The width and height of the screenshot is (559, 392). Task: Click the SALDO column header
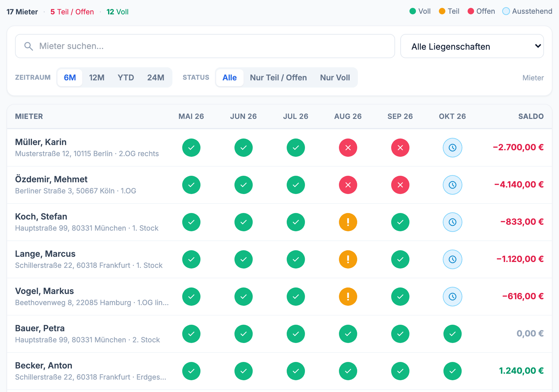pyautogui.click(x=531, y=116)
